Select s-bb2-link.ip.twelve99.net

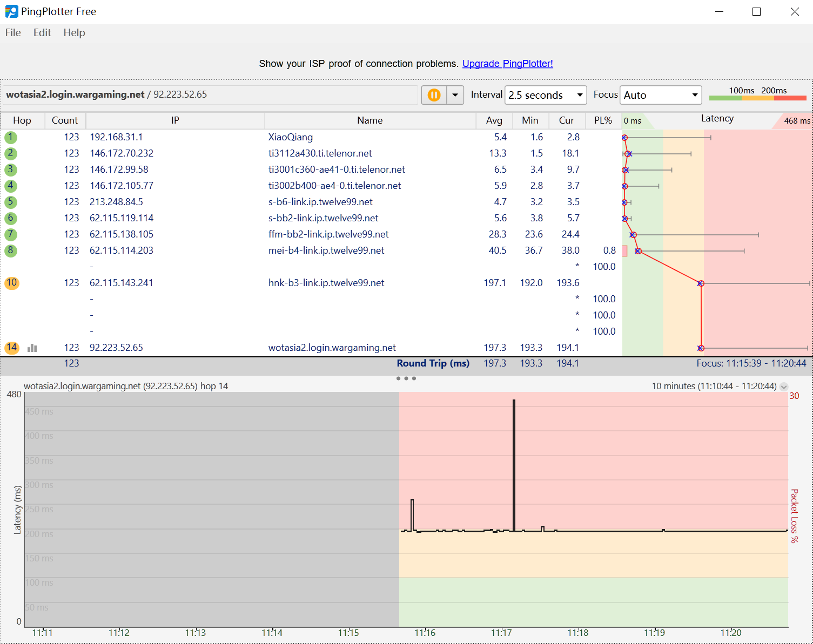click(323, 218)
